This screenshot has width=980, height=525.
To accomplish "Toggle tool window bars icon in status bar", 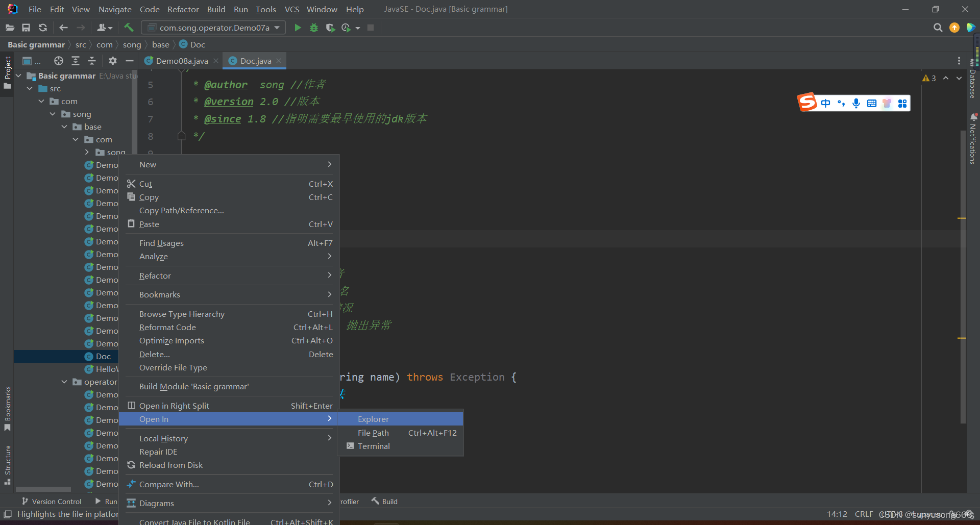I will [x=8, y=514].
